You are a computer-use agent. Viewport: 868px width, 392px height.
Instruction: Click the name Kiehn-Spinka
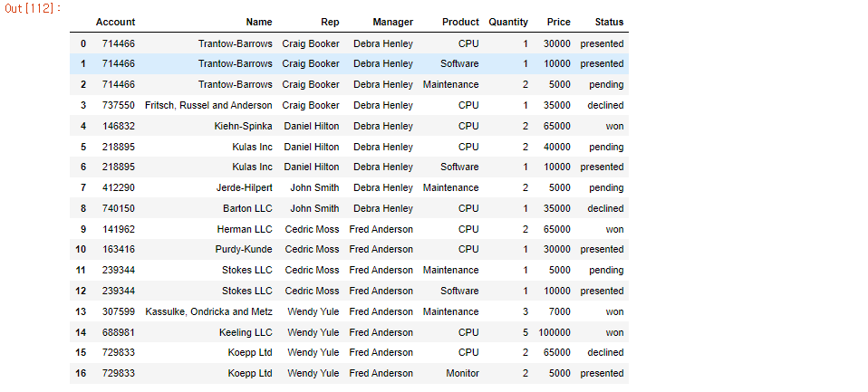244,126
